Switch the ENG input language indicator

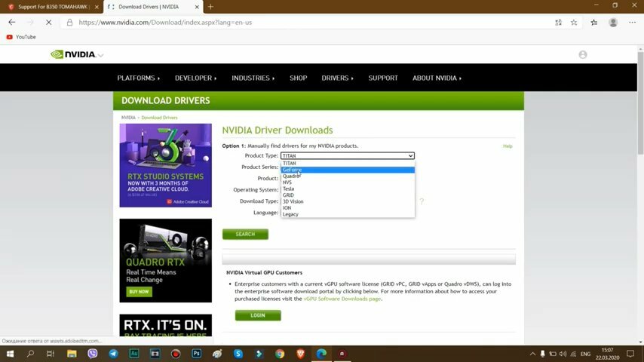[x=586, y=354]
